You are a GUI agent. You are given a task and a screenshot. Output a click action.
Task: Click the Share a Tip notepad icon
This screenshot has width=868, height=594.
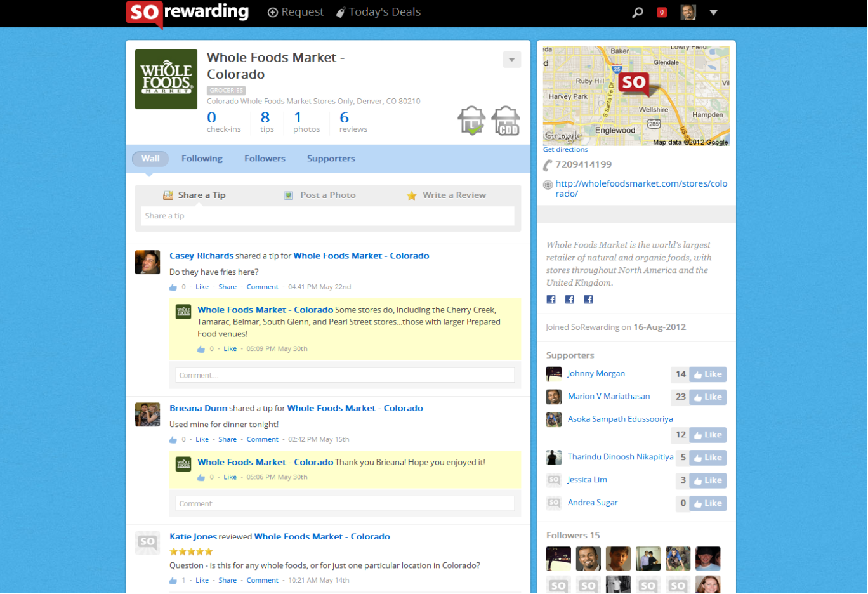click(x=168, y=195)
